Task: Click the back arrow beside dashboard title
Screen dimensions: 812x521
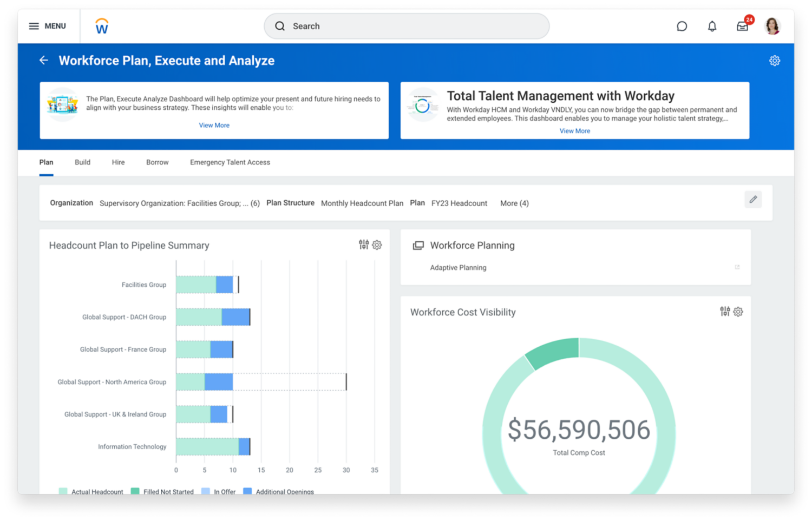Action: 44,61
